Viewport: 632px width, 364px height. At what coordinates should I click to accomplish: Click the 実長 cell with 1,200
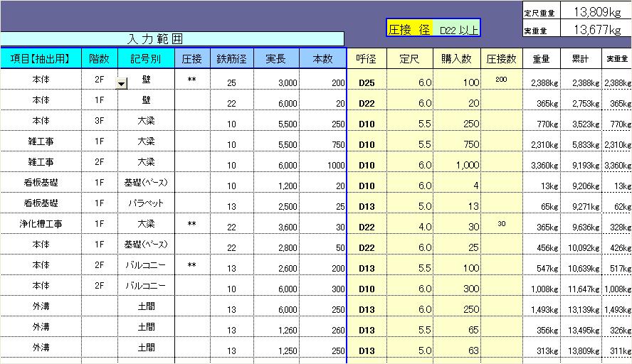[276, 183]
